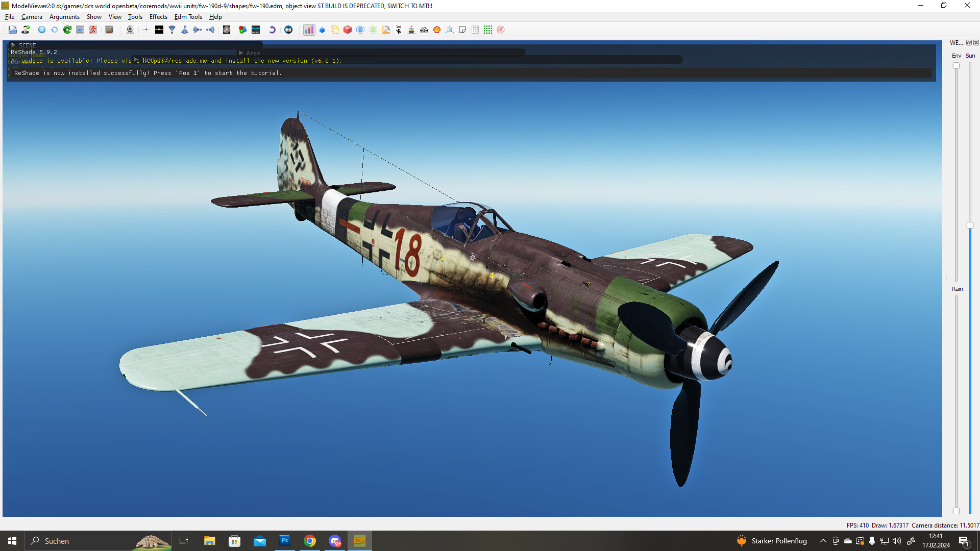Click the red cube icon
Image resolution: width=980 pixels, height=551 pixels.
(x=348, y=30)
